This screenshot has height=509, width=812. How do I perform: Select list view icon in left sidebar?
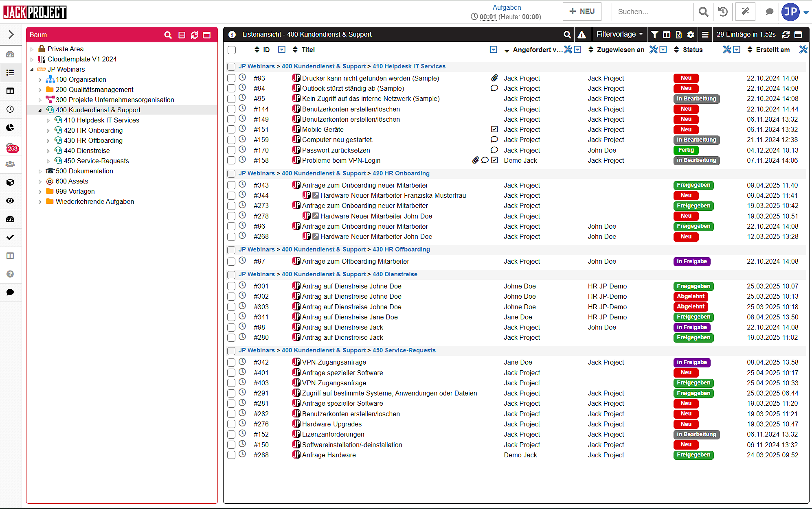pos(10,73)
